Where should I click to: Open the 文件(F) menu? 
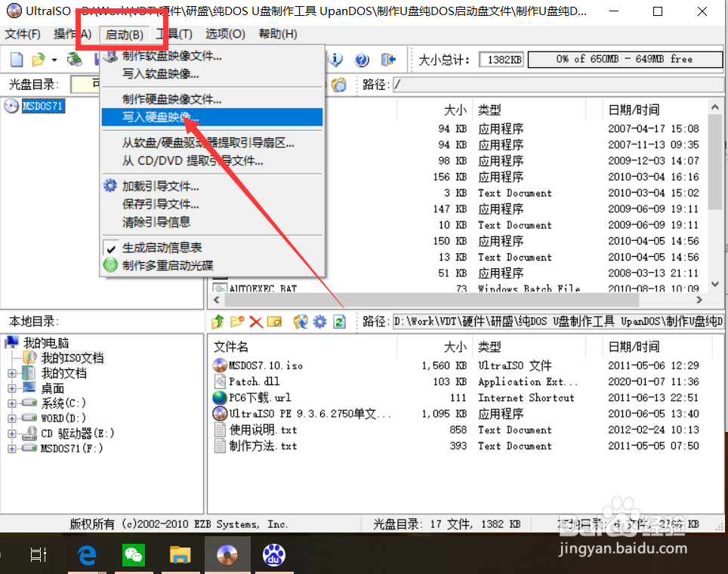(23, 34)
